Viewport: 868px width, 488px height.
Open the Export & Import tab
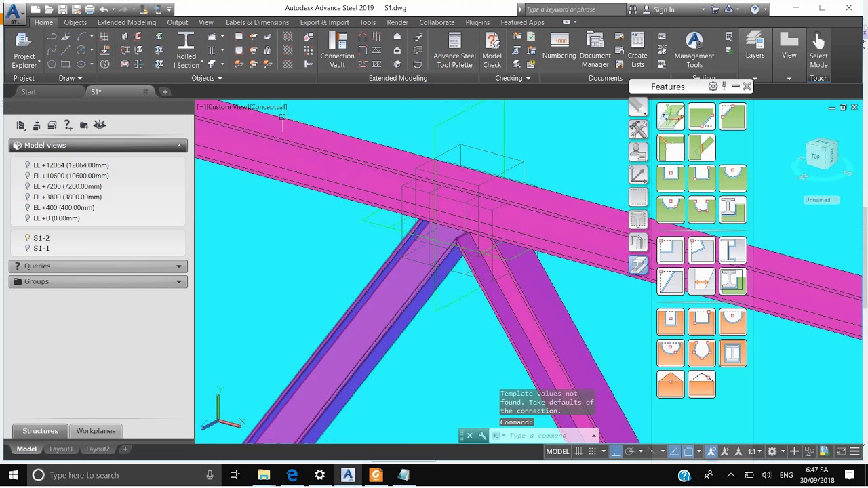(324, 22)
